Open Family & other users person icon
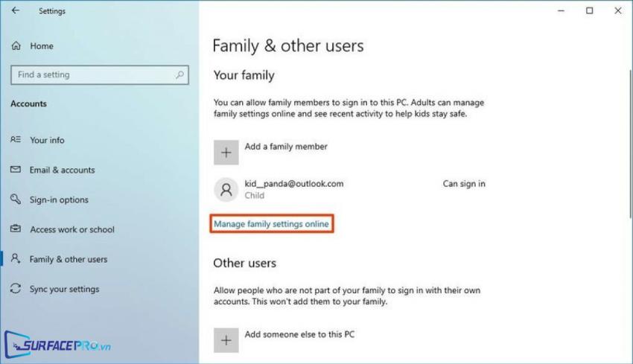 tap(16, 258)
